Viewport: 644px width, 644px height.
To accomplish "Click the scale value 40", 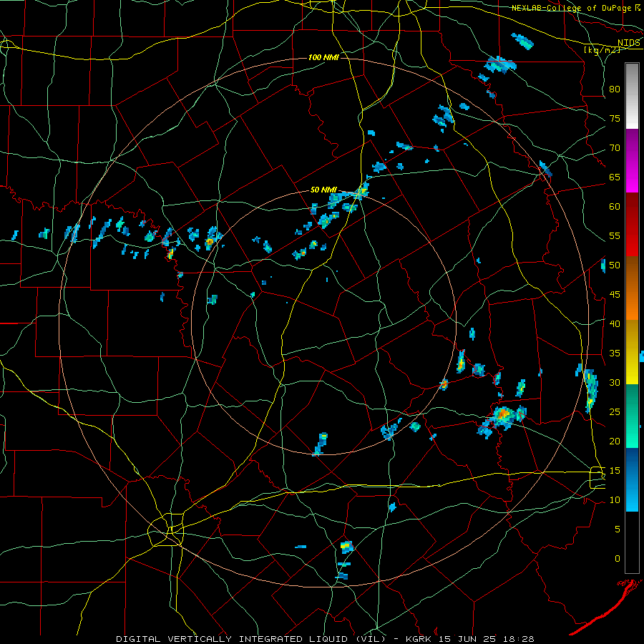I will (x=615, y=324).
